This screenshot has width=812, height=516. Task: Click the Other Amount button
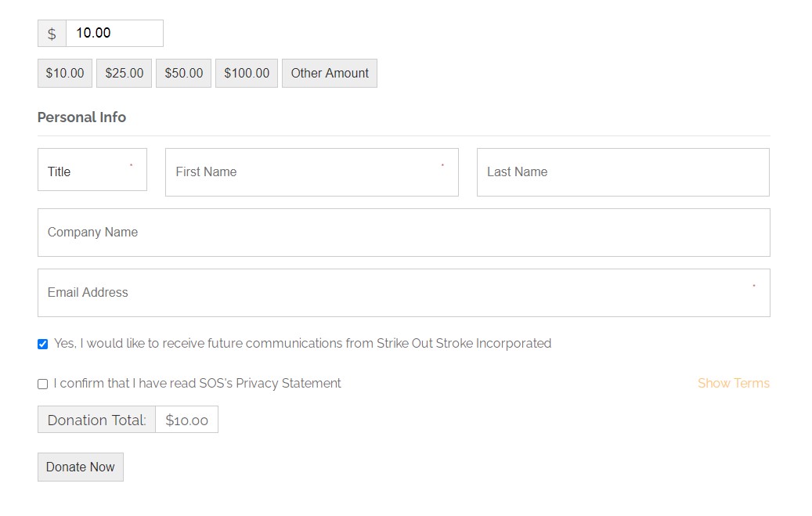[330, 74]
